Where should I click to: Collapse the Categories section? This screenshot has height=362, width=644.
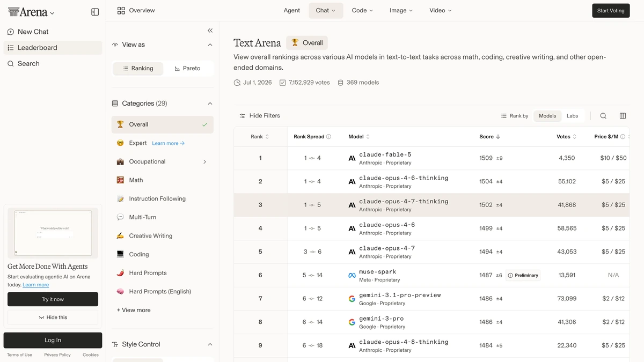(x=210, y=104)
